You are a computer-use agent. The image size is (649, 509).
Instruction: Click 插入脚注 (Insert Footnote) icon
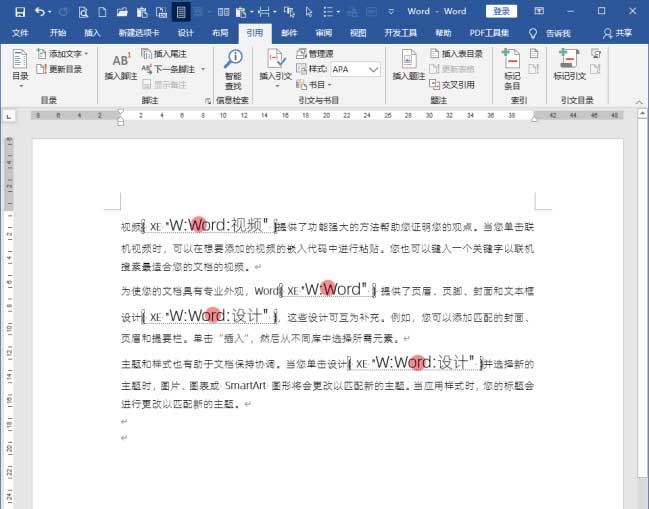tap(120, 66)
